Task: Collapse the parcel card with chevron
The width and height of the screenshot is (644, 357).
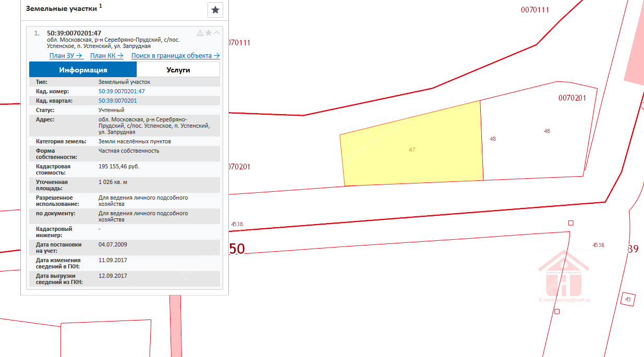Action: 217,33
